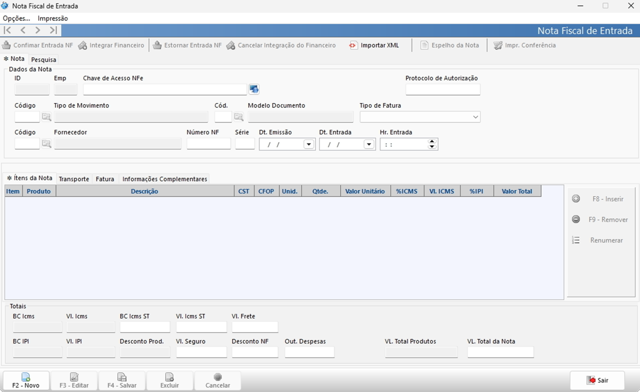Increase Hr. Entrada with up spinner

(432, 141)
